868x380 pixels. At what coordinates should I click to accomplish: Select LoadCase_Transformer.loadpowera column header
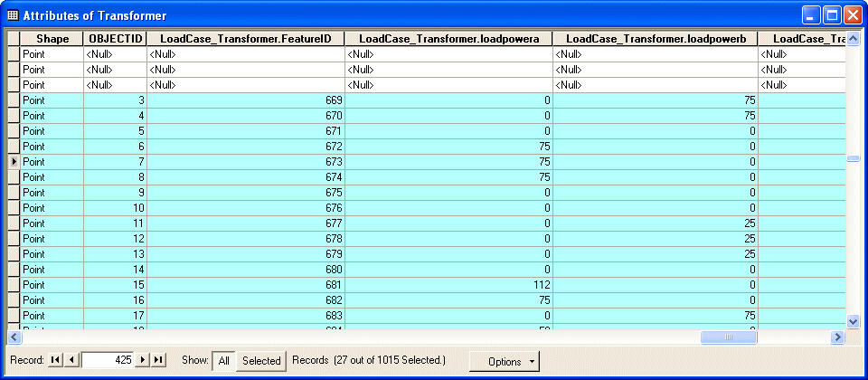(x=448, y=39)
